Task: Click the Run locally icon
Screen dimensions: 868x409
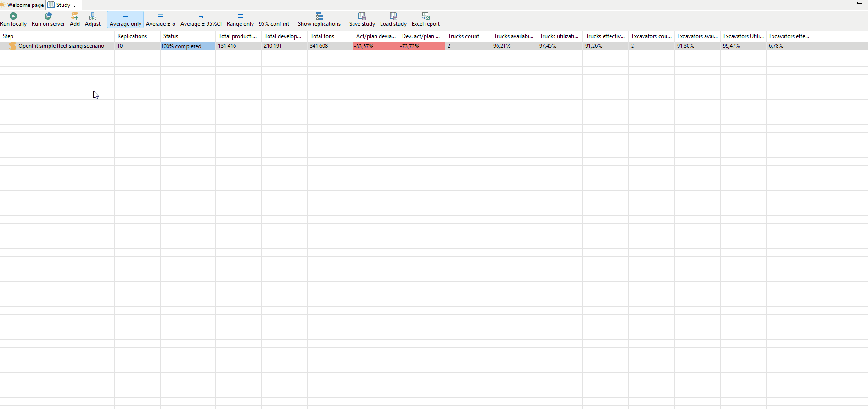Action: [13, 16]
